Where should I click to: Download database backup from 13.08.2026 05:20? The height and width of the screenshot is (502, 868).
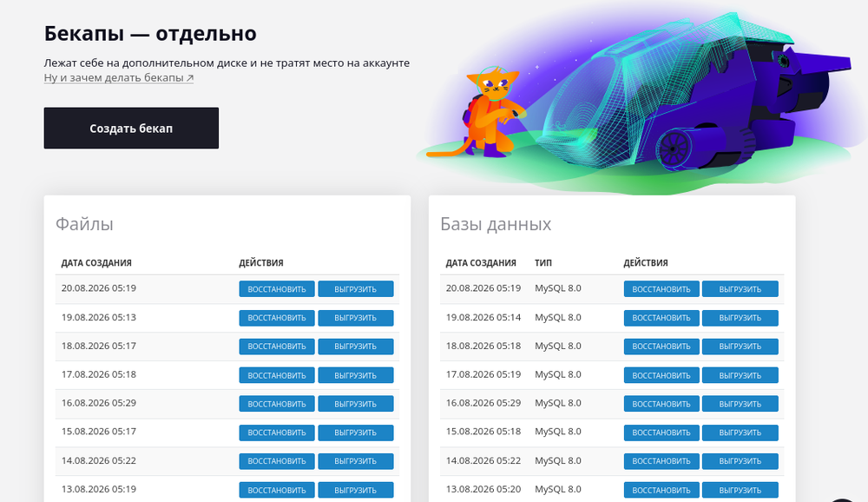pos(740,490)
